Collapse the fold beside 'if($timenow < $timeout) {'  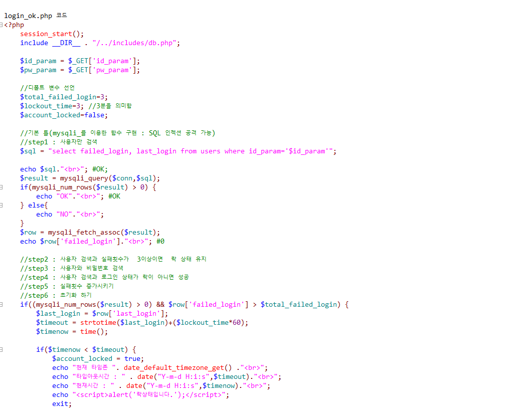point(2,350)
